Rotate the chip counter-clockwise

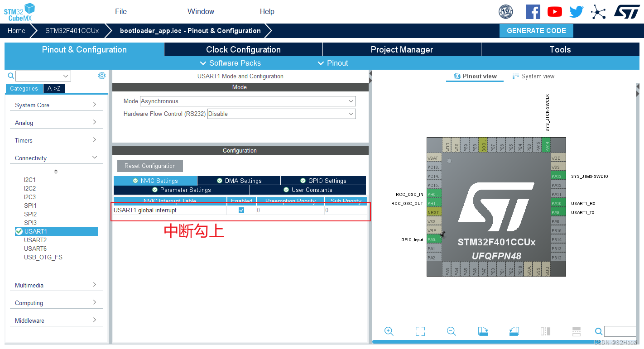[x=514, y=331]
